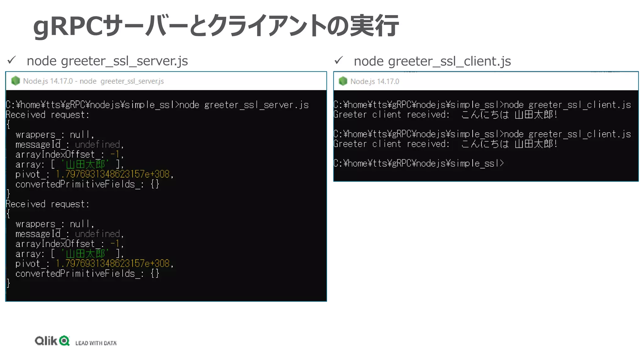
Task: Click second 'wrappers_: null,' line
Action: [x=55, y=224]
